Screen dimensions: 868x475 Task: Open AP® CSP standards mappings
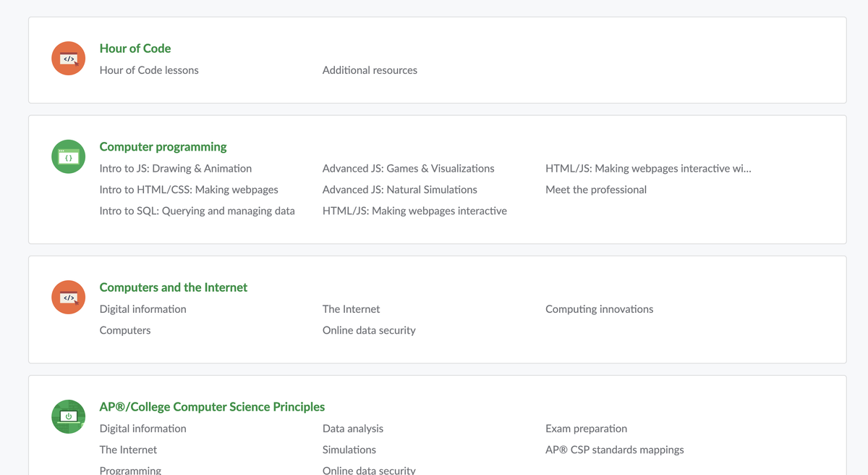coord(615,449)
